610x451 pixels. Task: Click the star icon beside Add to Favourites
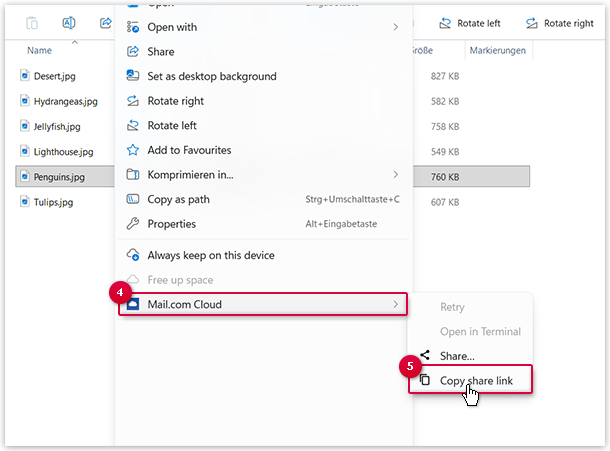(x=133, y=150)
